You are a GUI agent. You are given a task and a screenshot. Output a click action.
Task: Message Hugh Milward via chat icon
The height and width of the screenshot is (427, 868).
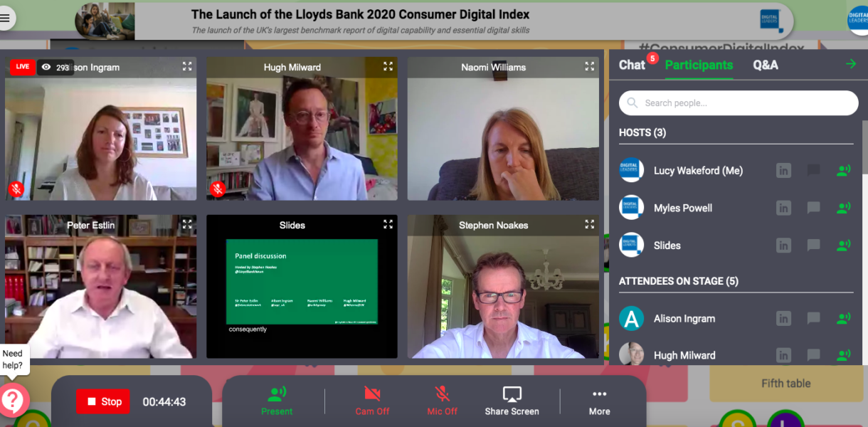[x=813, y=355]
